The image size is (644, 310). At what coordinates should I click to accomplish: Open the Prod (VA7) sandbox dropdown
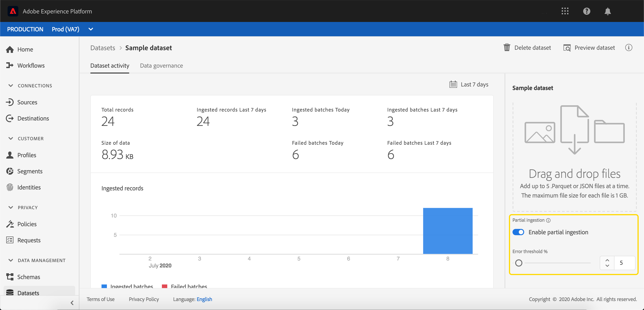91,29
